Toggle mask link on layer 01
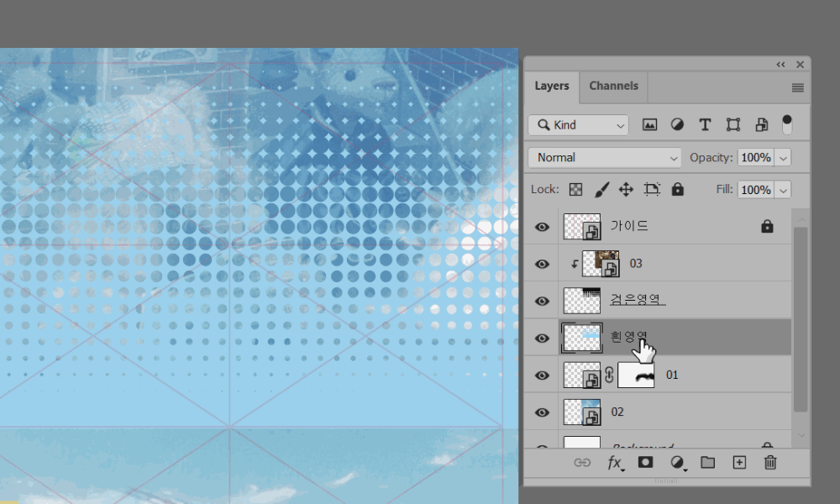 tap(609, 375)
